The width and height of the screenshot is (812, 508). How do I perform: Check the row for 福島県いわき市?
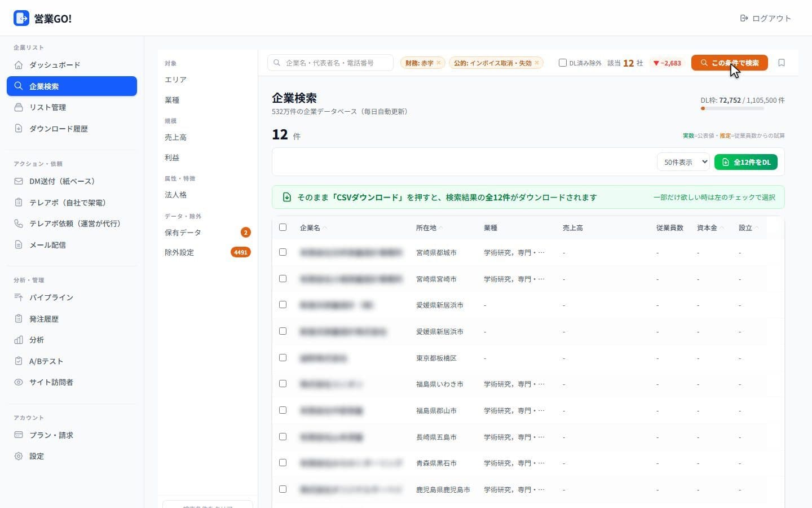(x=283, y=384)
